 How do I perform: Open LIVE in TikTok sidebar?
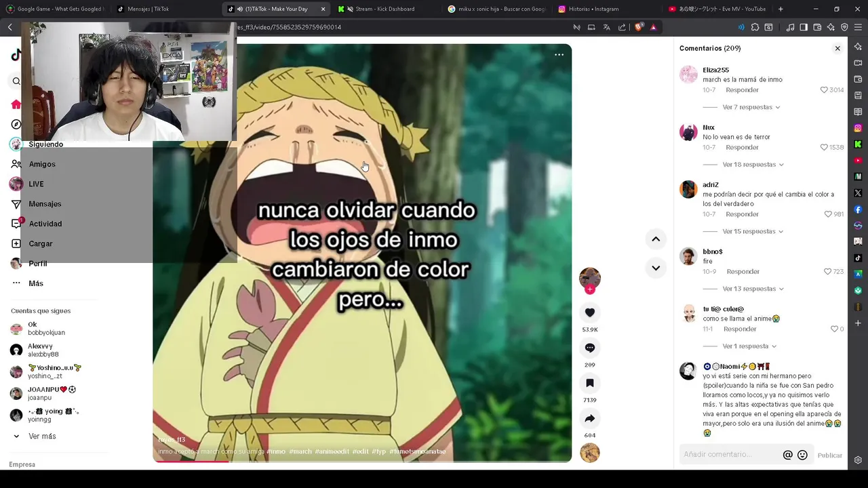36,184
